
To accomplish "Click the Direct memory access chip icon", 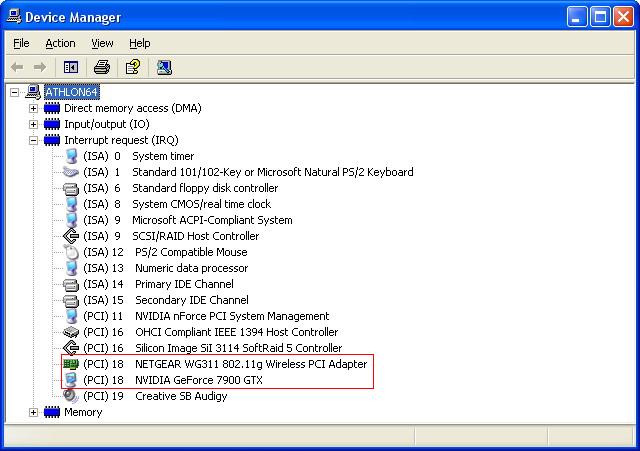I will tap(52, 108).
